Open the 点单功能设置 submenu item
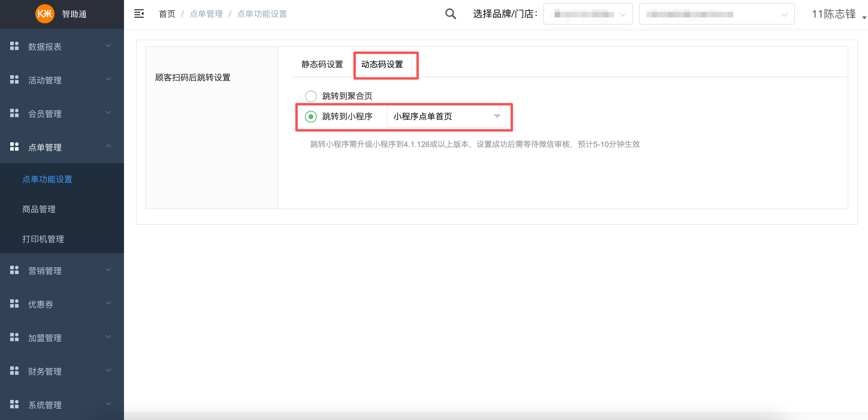 (x=48, y=179)
